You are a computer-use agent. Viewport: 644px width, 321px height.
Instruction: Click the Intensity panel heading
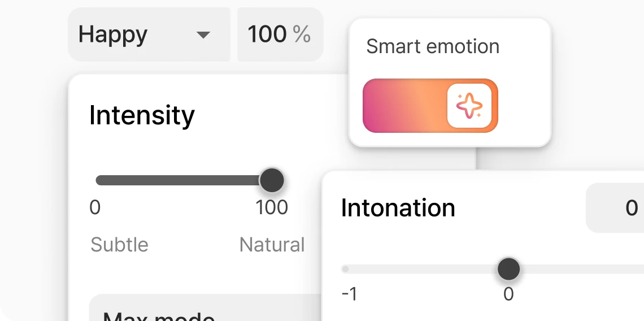pos(142,115)
